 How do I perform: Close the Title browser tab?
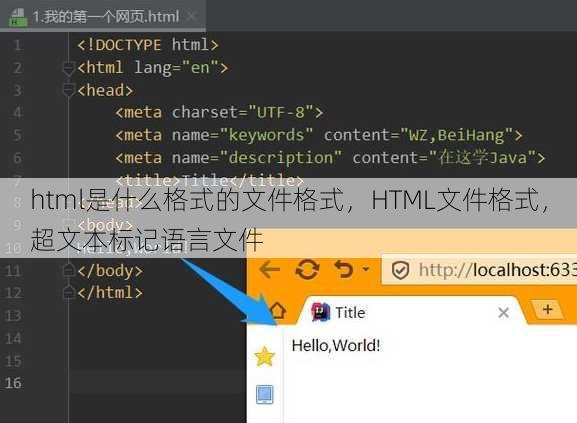click(x=503, y=313)
